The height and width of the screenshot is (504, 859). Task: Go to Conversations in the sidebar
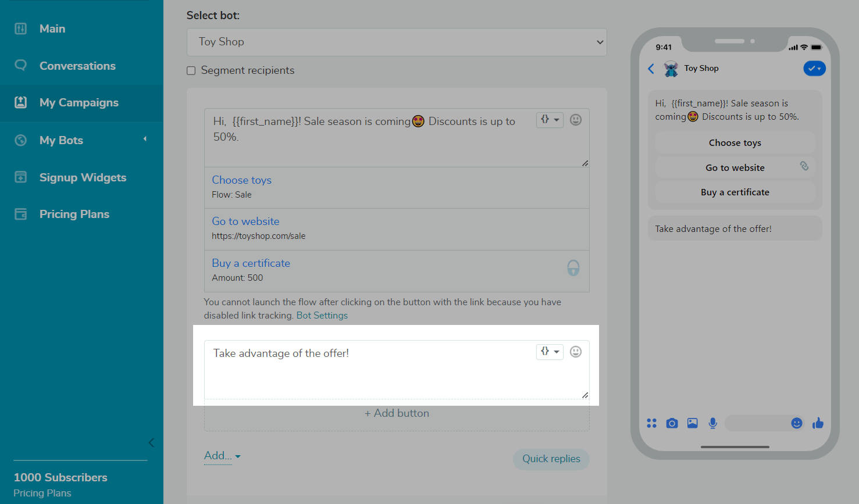coord(77,66)
